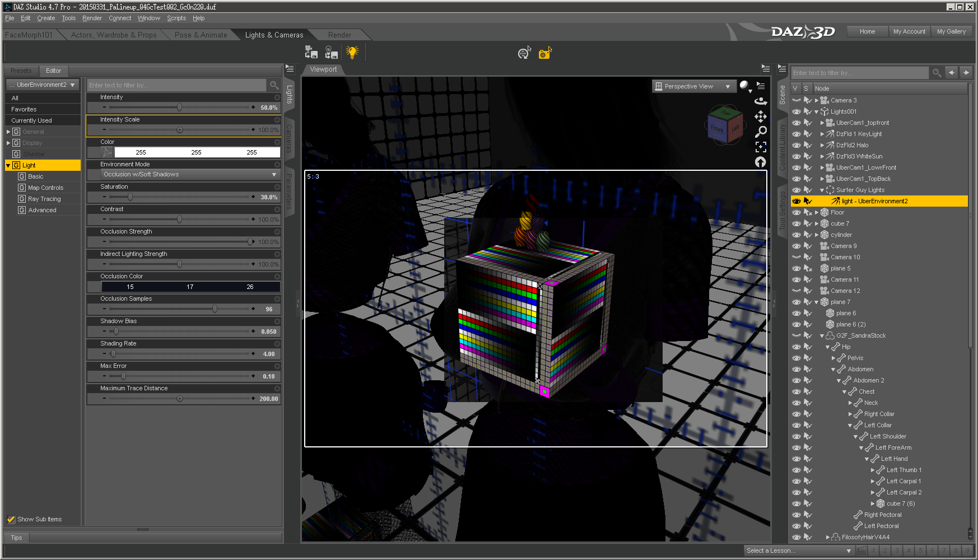The height and width of the screenshot is (560, 978).
Task: Toggle visibility eye for Camera 3
Action: (x=796, y=100)
